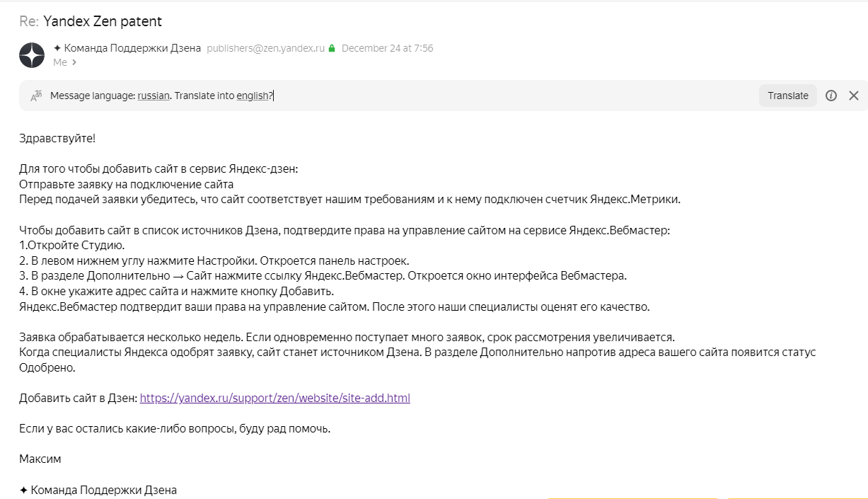Click step 2 about 'Настройки' panel
This screenshot has width=868, height=499.
click(x=214, y=260)
